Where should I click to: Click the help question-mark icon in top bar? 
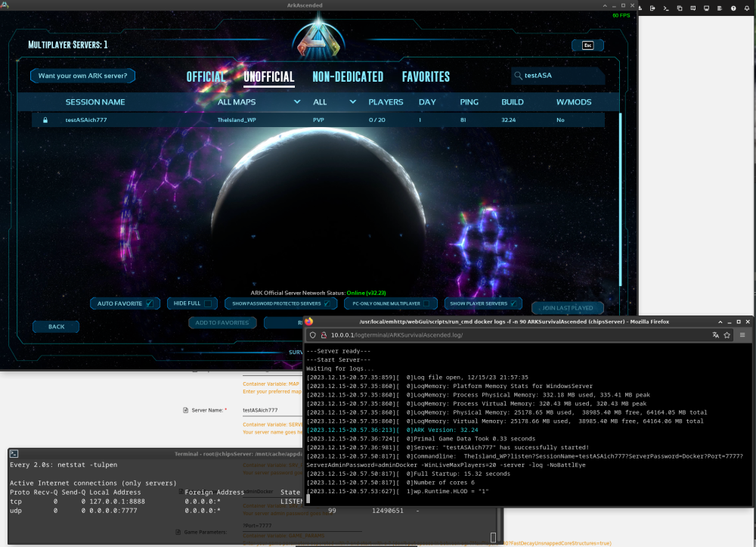[x=733, y=8]
